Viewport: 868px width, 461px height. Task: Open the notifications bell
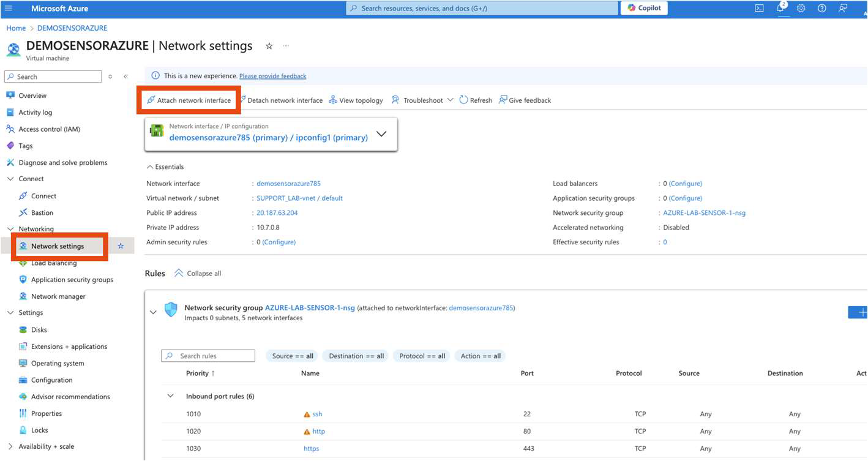(780, 8)
